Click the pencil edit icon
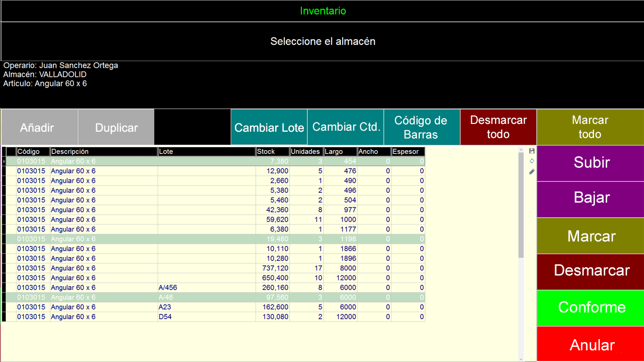This screenshot has width=644, height=362. (x=532, y=172)
